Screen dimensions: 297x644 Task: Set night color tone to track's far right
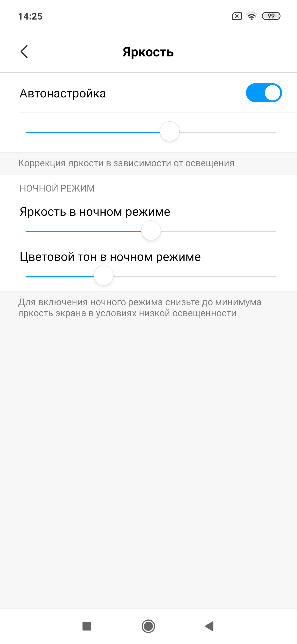tap(275, 277)
